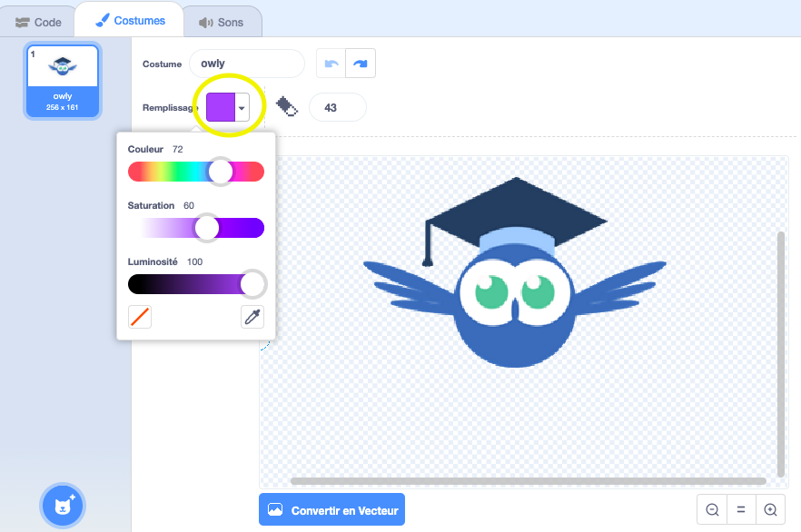This screenshot has width=801, height=532.
Task: Open the choose a costume cat button
Action: tap(63, 506)
